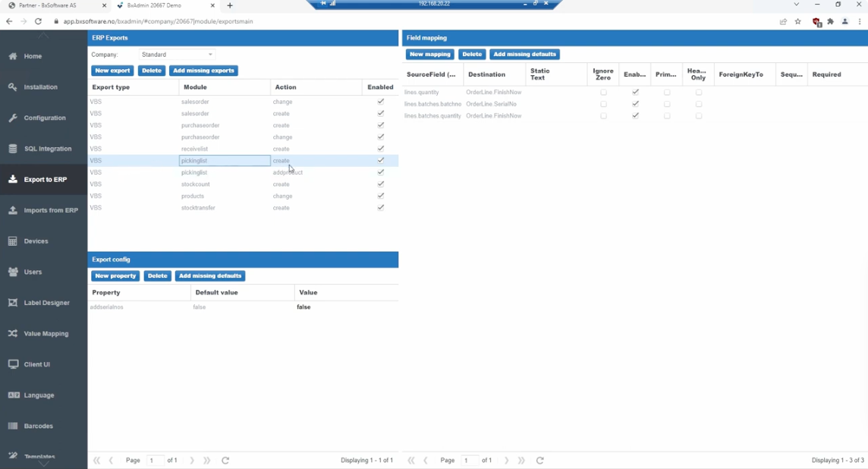This screenshot has height=469, width=868.
Task: Toggle Enabled for pickinglist addproduct export
Action: pyautogui.click(x=380, y=172)
